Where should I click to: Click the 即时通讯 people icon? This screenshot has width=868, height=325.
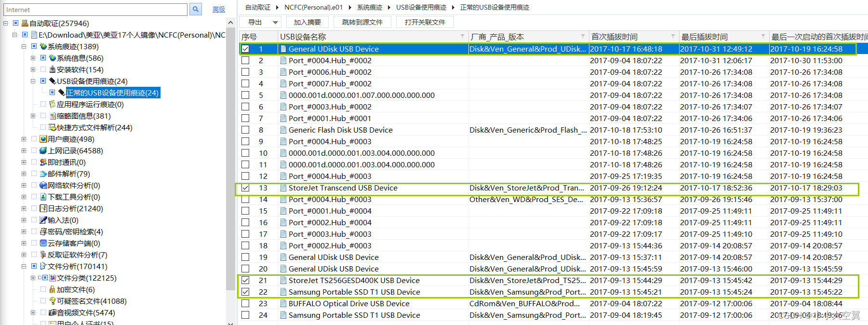click(43, 162)
